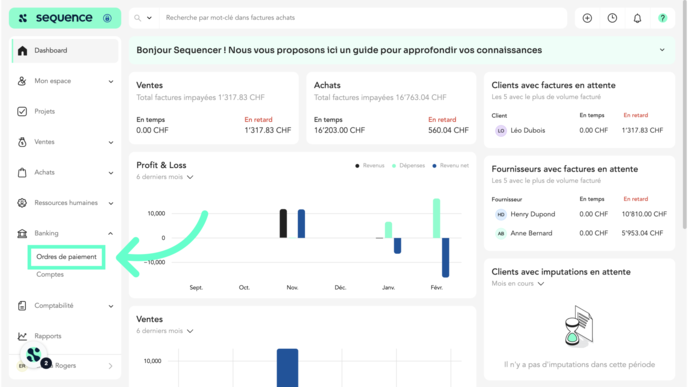Screen dimensions: 688x387
Task: Click the Projets checkmark icon
Action: click(22, 111)
